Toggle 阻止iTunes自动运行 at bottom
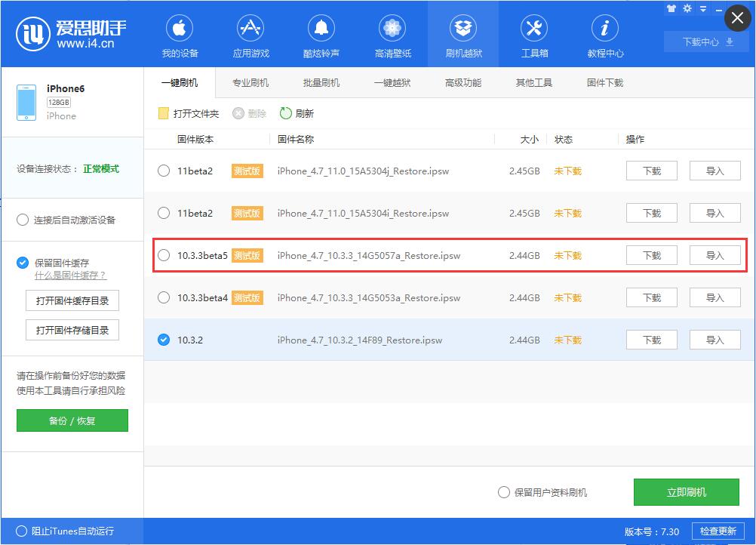 pos(23,531)
